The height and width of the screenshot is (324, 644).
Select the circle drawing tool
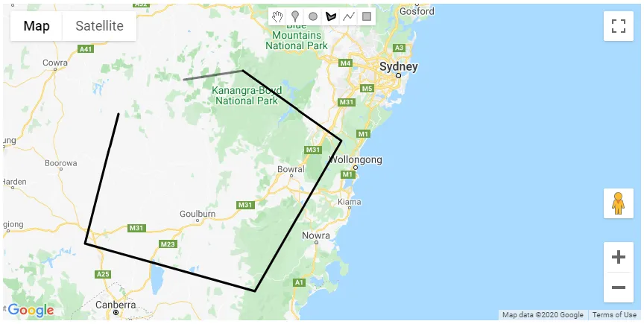[313, 16]
